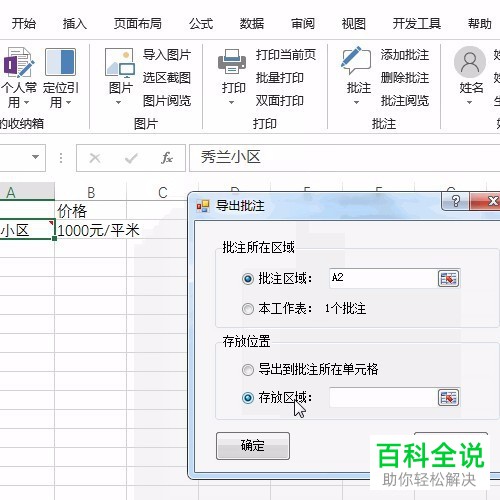Select the active cell A2 with 小区

click(27, 229)
